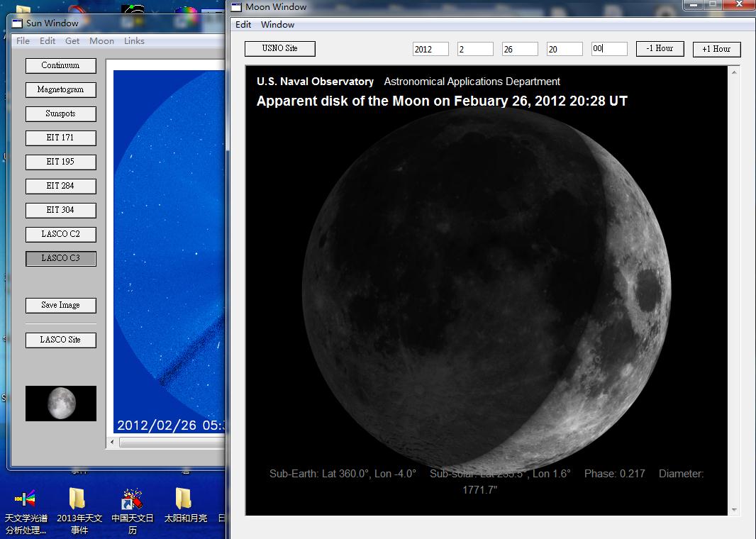Click the LASCO C3 solar image

pyautogui.click(x=169, y=251)
